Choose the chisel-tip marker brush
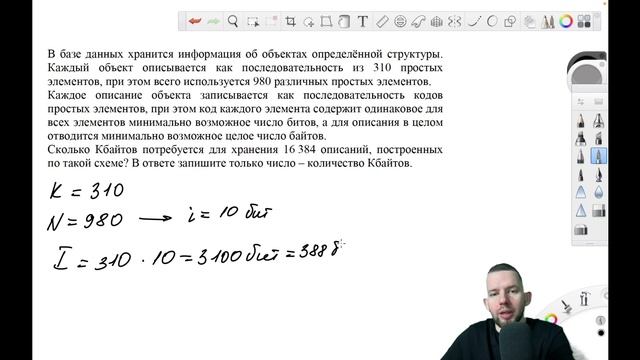640x360 pixels. coord(598,139)
